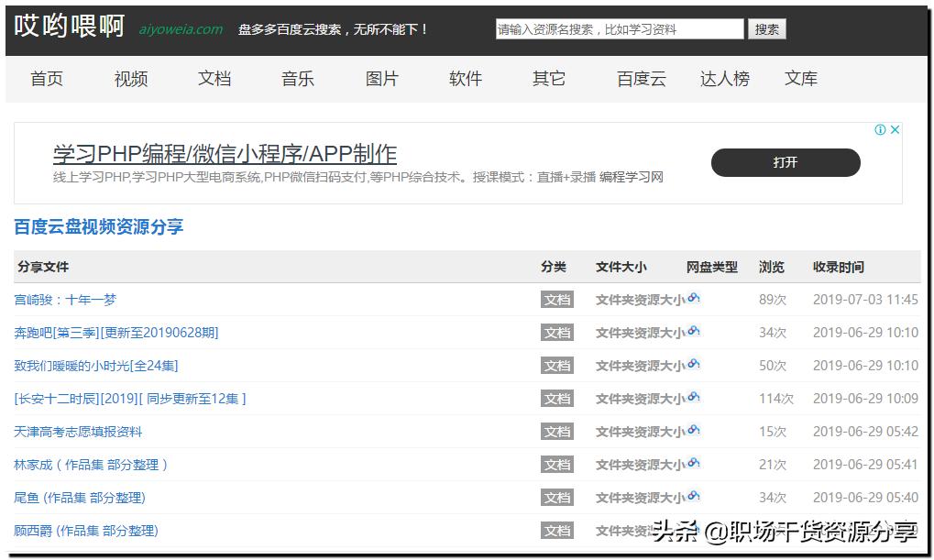
Task: Open the cloud icon next to 致我们暖暖的小时光
Action: [x=694, y=365]
